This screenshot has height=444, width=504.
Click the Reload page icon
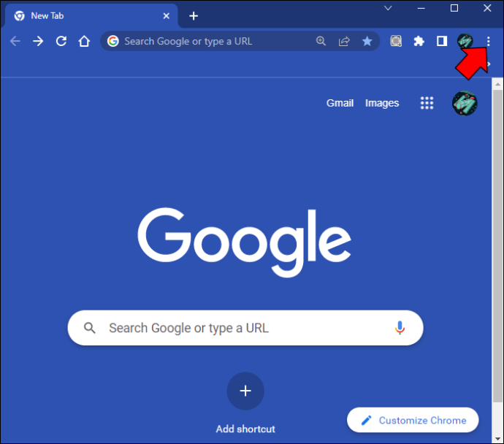[61, 41]
